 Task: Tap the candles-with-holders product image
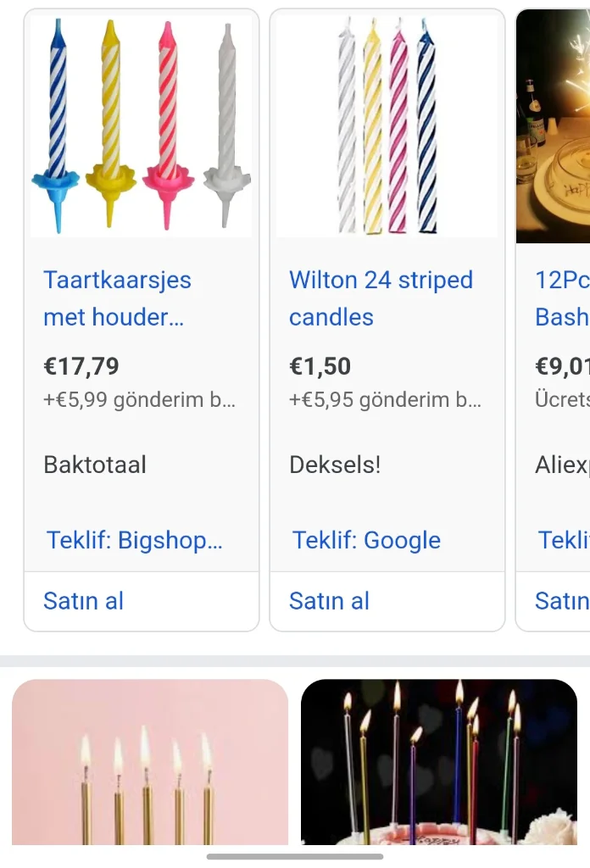[141, 126]
